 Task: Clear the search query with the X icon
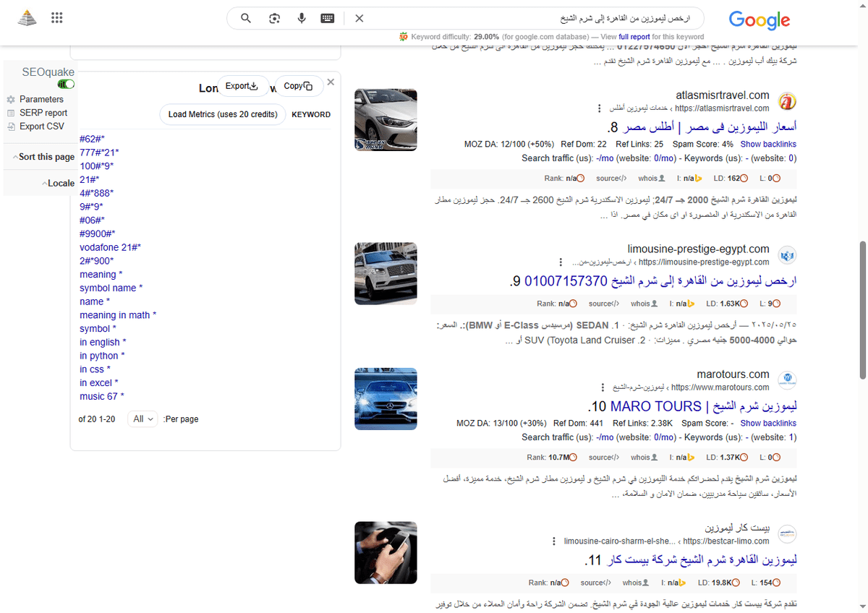(359, 18)
